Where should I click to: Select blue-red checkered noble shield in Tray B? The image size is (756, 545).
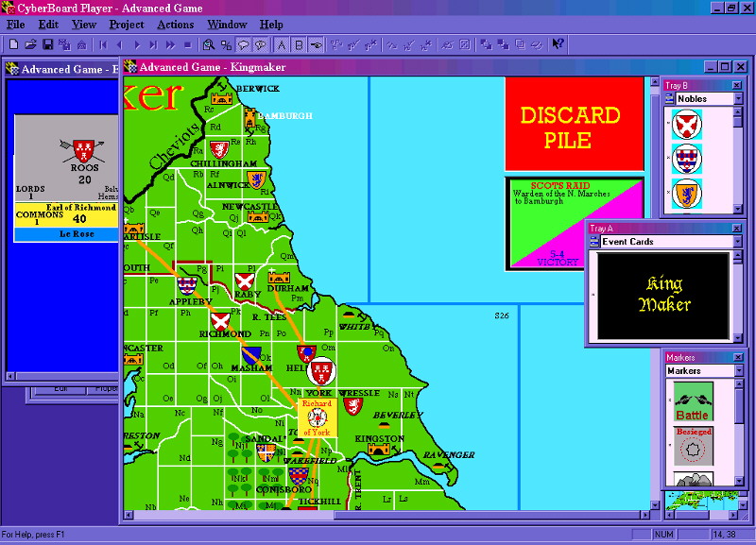687,159
